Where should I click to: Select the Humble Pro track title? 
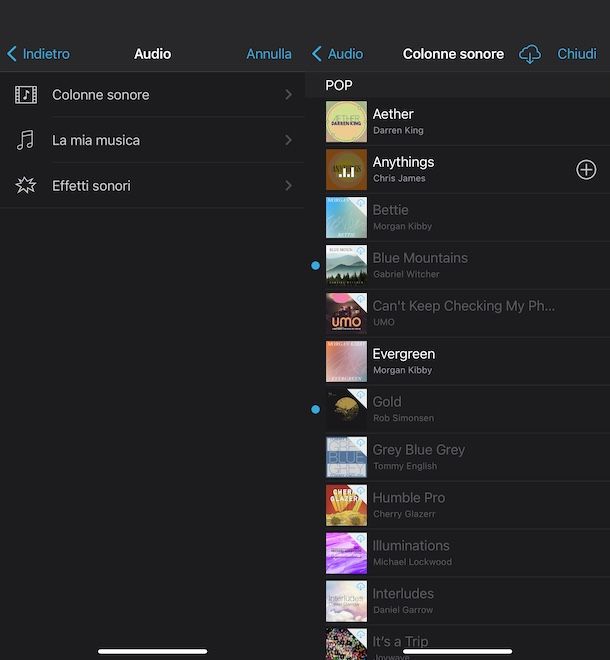tap(409, 498)
